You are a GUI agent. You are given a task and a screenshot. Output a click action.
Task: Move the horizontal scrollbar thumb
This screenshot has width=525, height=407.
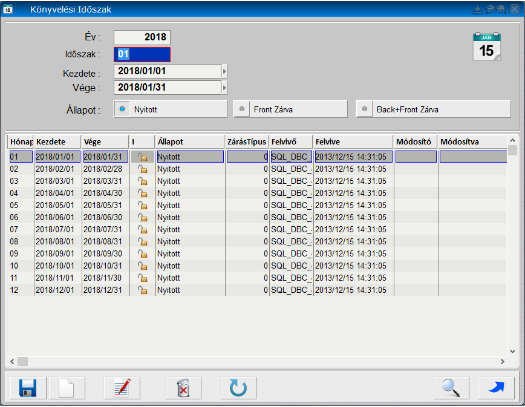tap(23, 361)
